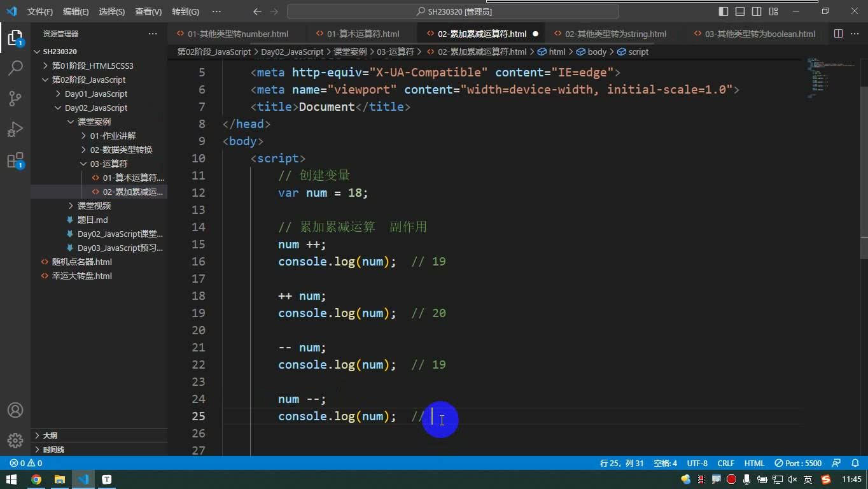
Task: Open the Source Control view
Action: (15, 99)
